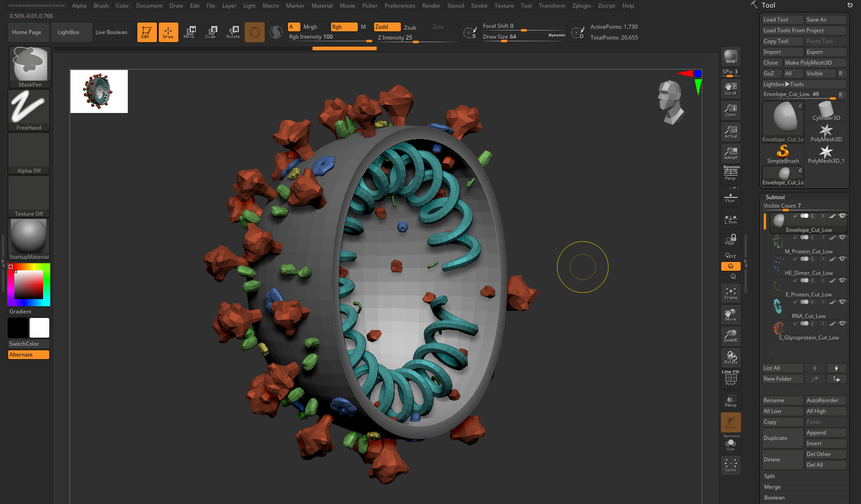861x504 pixels.
Task: Open the FreeHand stroke picker
Action: (x=29, y=110)
